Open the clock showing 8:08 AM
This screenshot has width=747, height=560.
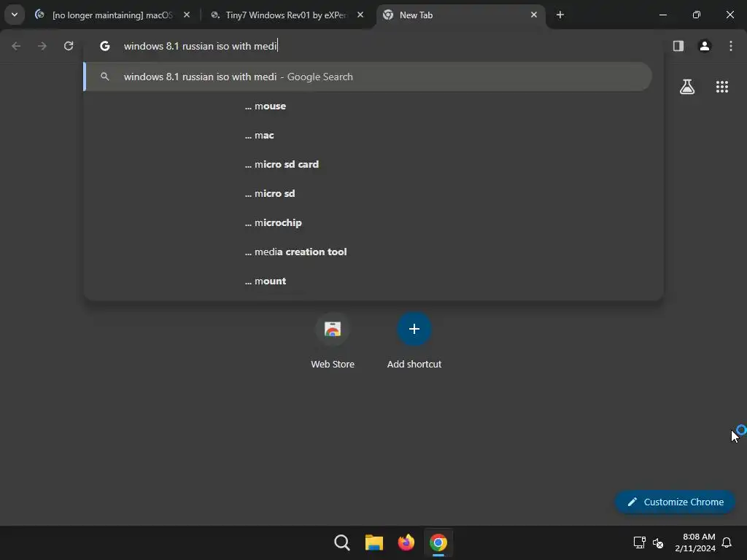coord(695,542)
